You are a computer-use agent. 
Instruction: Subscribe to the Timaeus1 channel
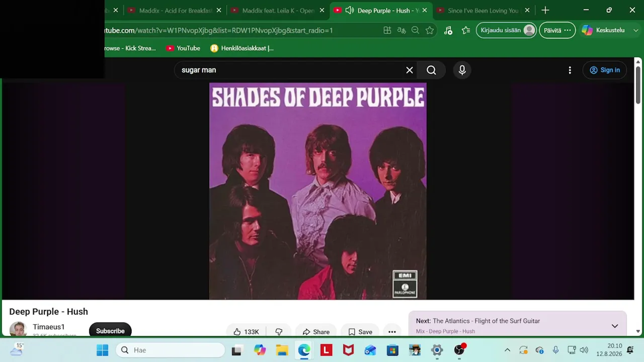(x=110, y=331)
